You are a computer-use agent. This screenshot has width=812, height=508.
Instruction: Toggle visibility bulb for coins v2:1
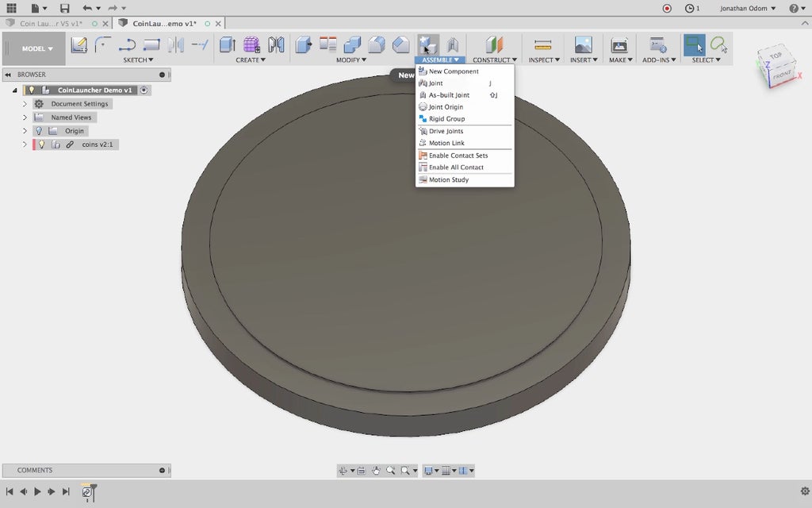[42, 144]
